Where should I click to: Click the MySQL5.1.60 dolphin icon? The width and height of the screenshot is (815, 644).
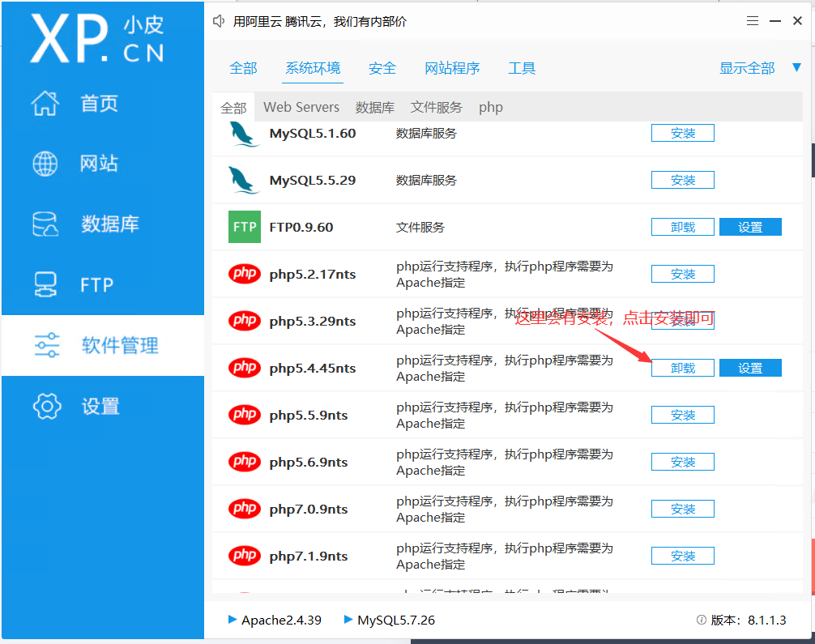[244, 134]
